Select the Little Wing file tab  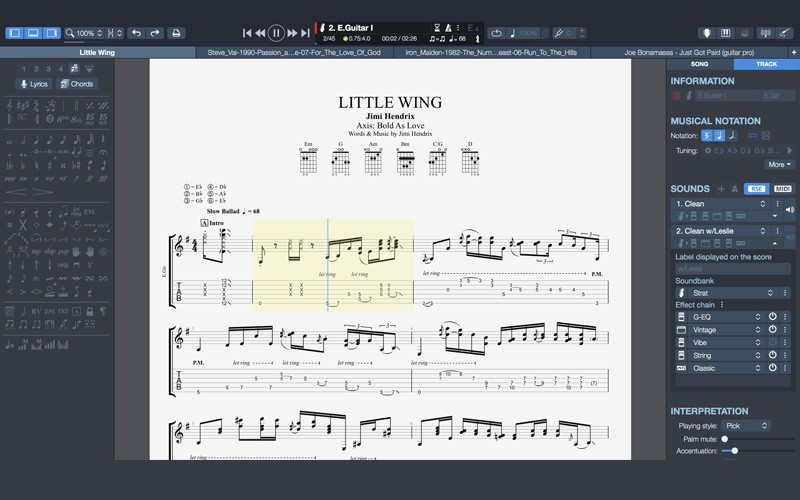click(x=97, y=52)
